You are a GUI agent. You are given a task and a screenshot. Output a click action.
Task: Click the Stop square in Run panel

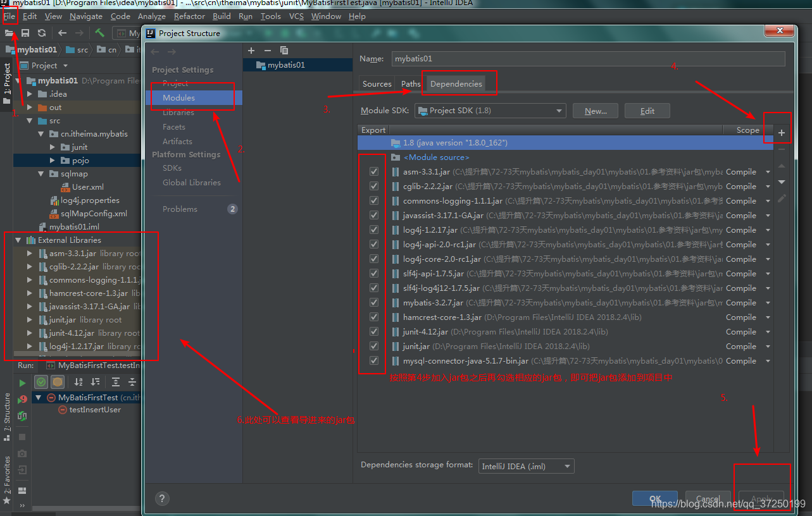[x=22, y=437]
